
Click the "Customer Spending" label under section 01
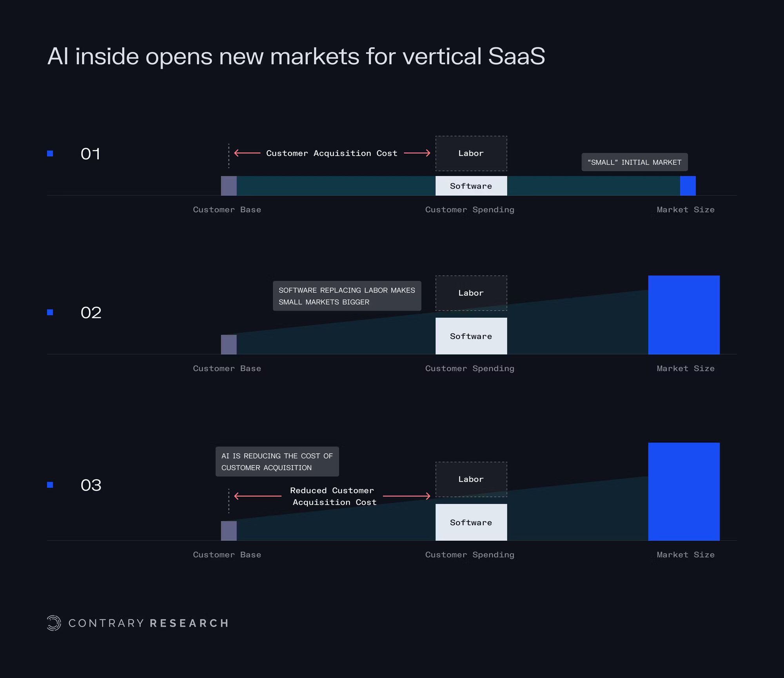pos(470,210)
